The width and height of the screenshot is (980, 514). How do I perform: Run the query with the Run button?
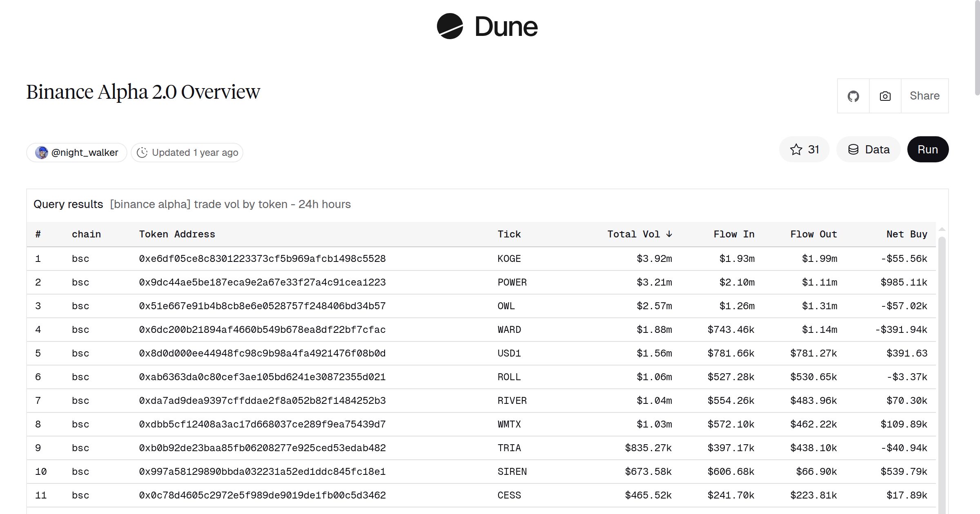(x=928, y=149)
